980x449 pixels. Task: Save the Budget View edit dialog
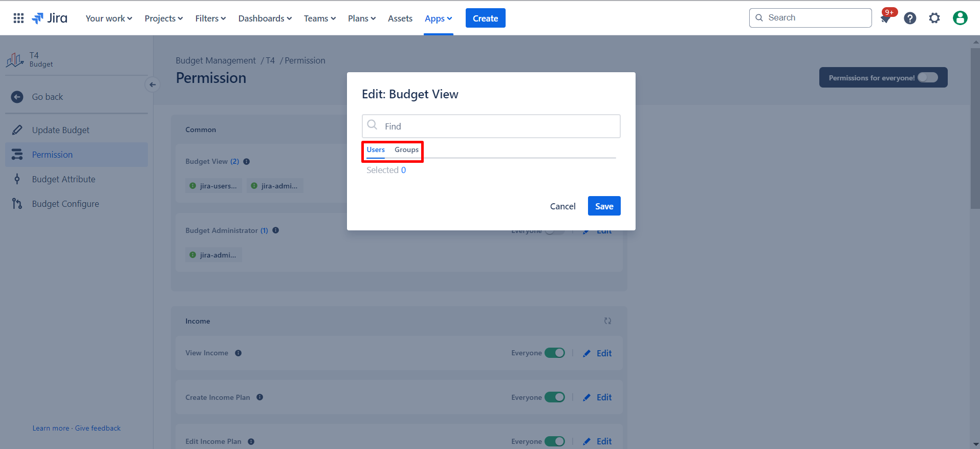604,206
